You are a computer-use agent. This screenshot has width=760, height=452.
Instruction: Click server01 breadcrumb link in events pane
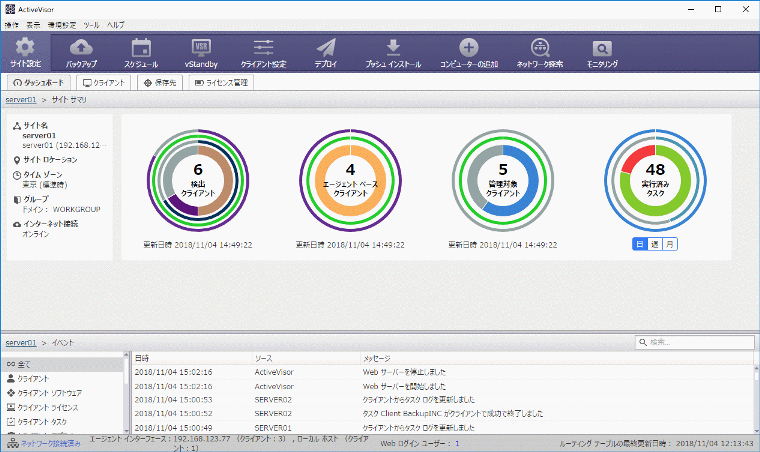21,343
